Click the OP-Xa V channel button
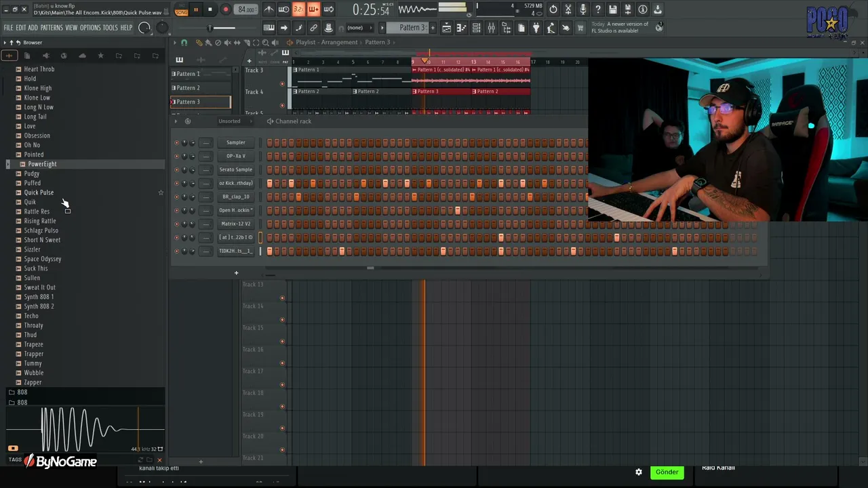868x488 pixels. pyautogui.click(x=235, y=156)
